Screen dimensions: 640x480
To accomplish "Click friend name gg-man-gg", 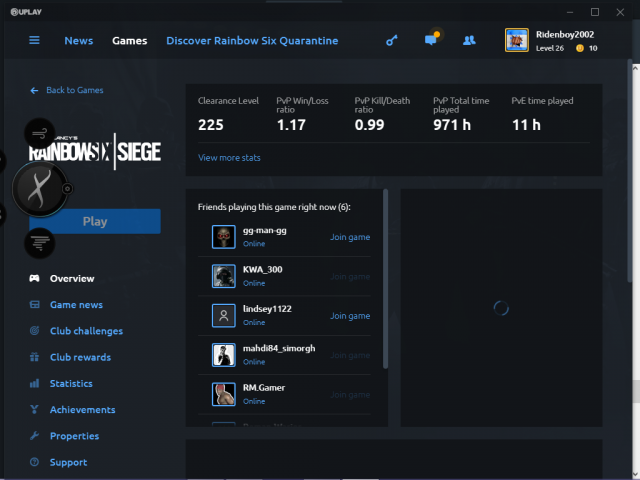I will 264,230.
